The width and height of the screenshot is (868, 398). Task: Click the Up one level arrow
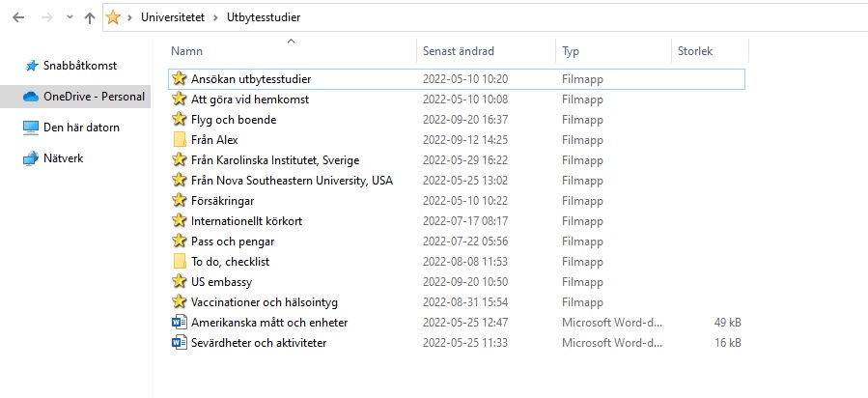[x=90, y=17]
